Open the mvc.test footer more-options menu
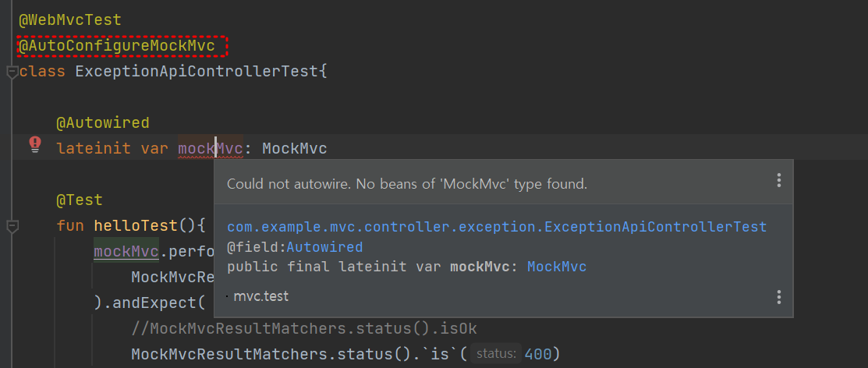 (x=778, y=297)
